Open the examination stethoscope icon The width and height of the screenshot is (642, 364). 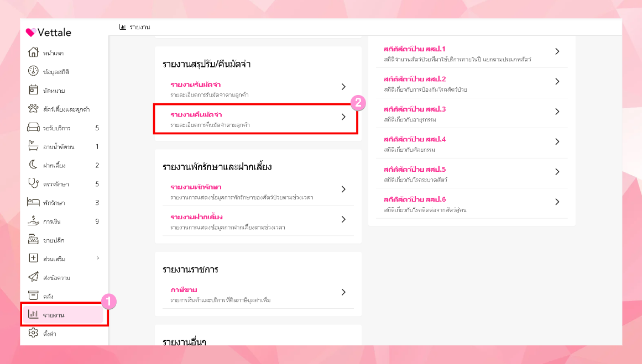[x=33, y=183]
